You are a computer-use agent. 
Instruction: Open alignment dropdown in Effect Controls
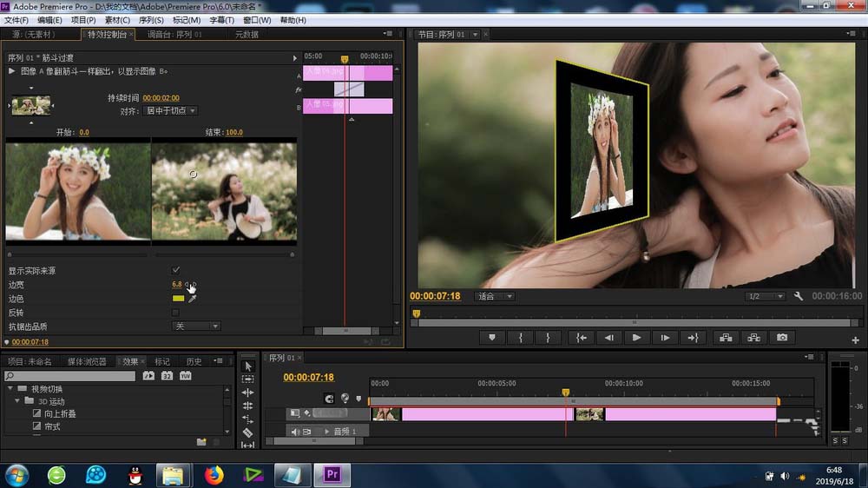coord(170,111)
